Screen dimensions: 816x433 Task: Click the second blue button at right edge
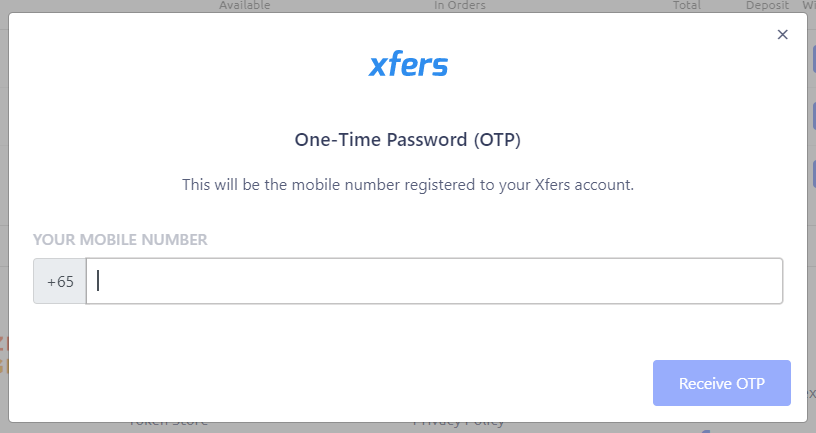[813, 116]
